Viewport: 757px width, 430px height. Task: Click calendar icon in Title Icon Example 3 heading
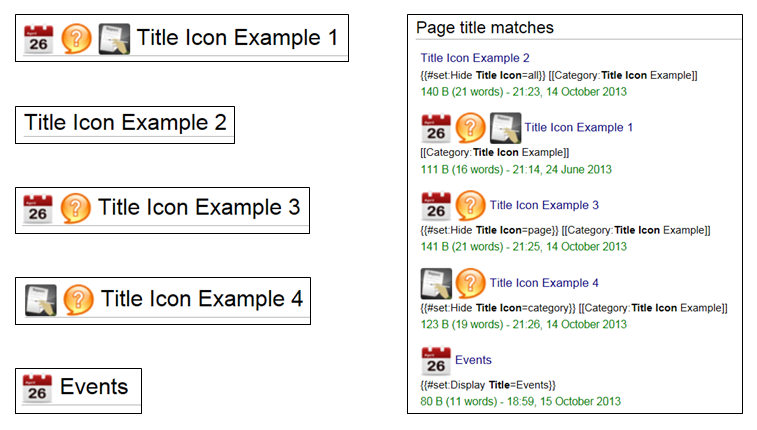(x=38, y=209)
